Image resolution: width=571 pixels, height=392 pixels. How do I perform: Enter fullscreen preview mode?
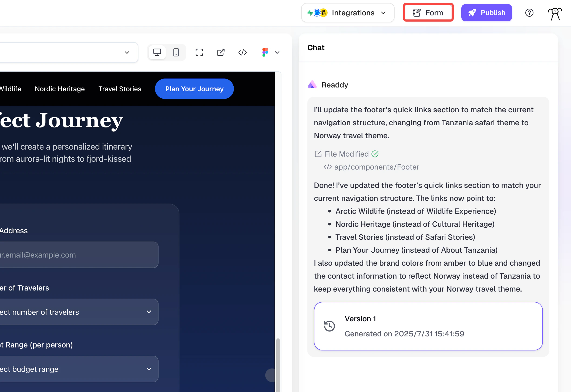pos(199,52)
